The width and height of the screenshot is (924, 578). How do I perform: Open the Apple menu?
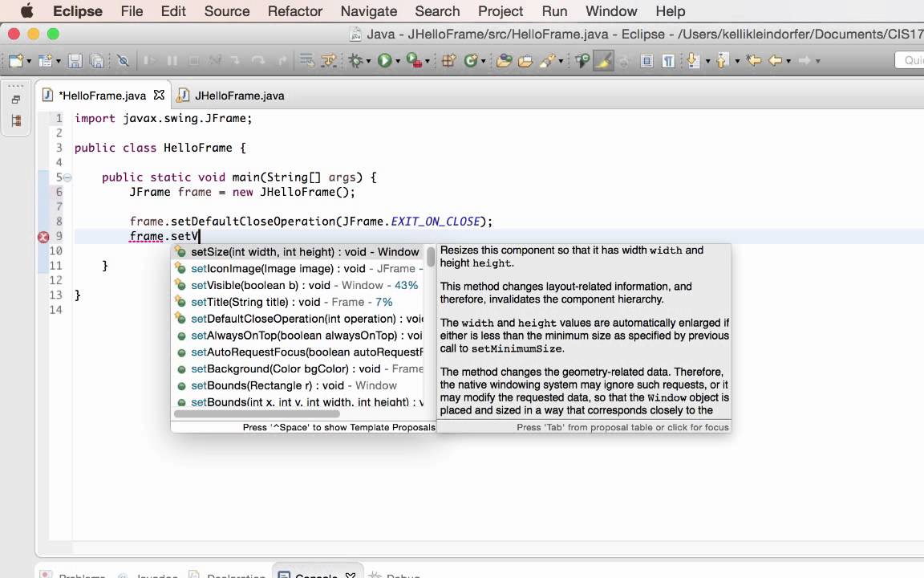27,11
